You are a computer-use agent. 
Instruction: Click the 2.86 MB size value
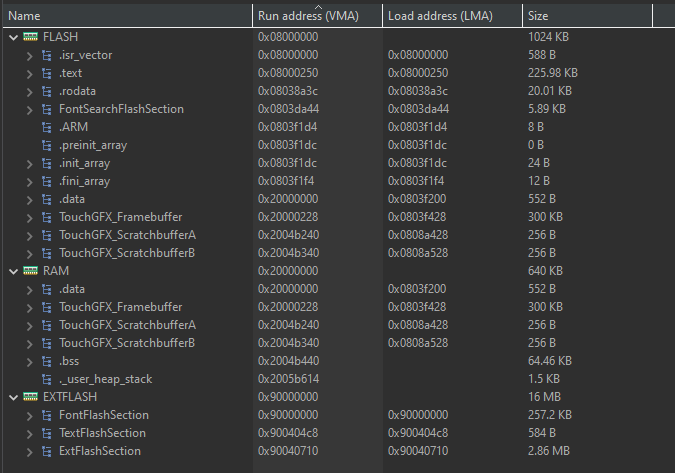tap(549, 451)
